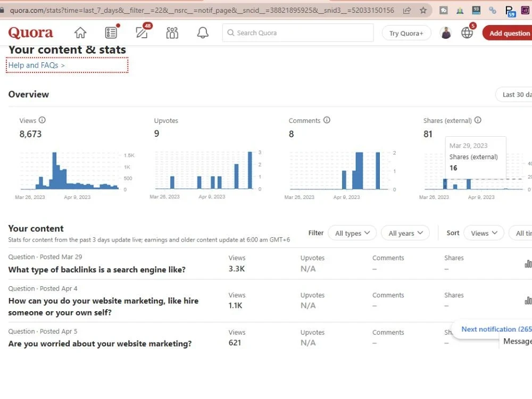
Task: Open the Last 30 days range dropdown
Action: coord(514,95)
